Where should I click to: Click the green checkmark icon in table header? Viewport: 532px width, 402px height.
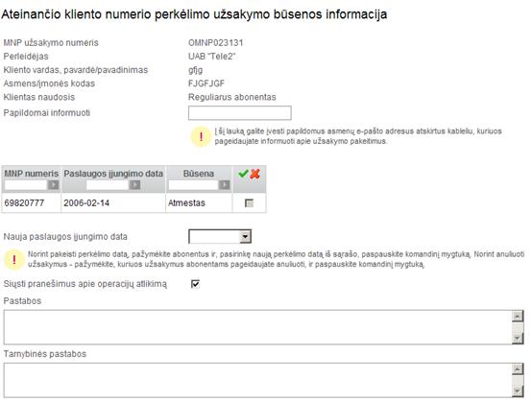[243, 174]
